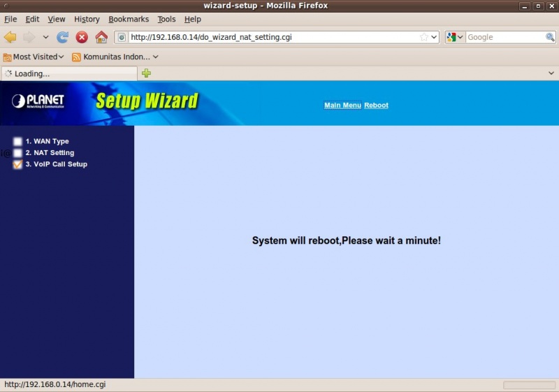Bookmark this page with the star icon

pyautogui.click(x=423, y=37)
